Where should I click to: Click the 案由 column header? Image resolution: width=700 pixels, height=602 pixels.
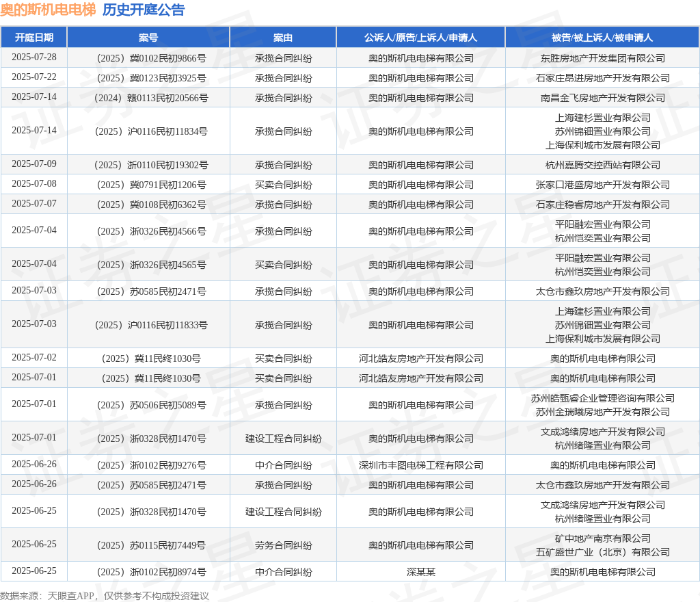coord(283,38)
